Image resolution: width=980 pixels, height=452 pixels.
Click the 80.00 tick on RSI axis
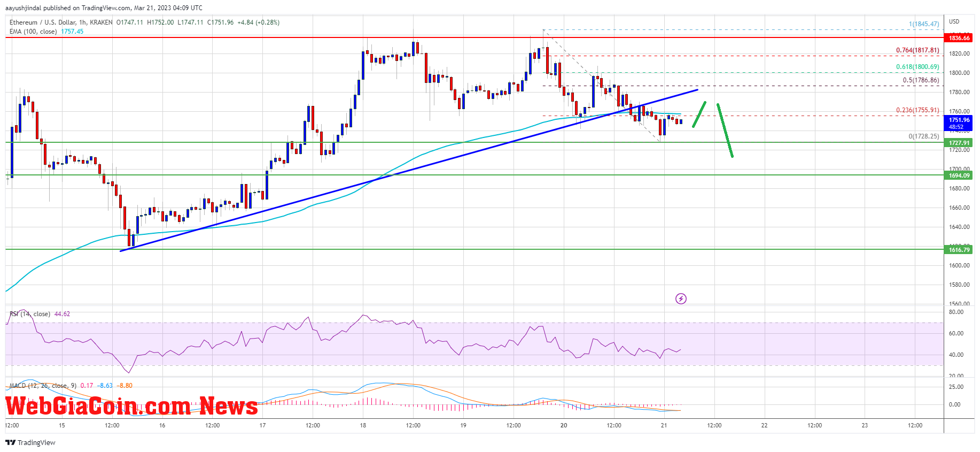click(956, 312)
